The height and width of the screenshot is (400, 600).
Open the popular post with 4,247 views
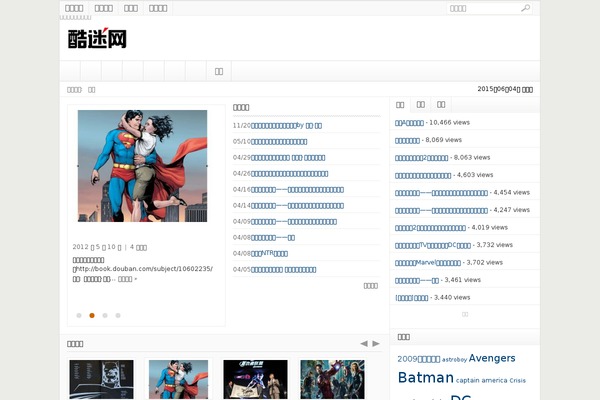(x=441, y=211)
